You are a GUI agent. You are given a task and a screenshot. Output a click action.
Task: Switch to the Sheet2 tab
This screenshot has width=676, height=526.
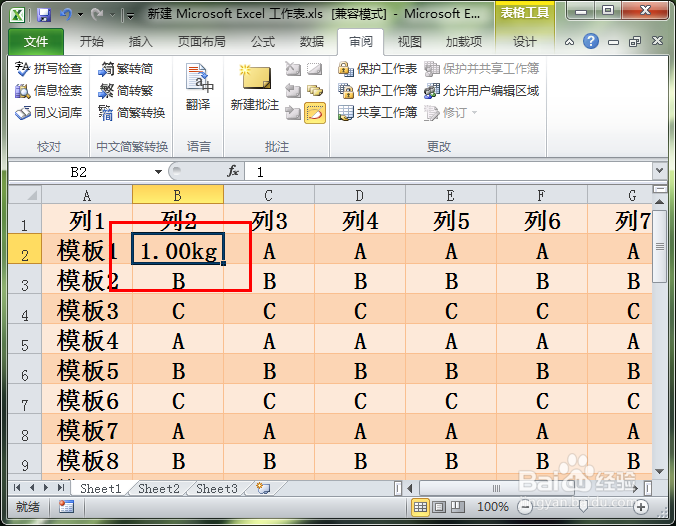coord(159,488)
